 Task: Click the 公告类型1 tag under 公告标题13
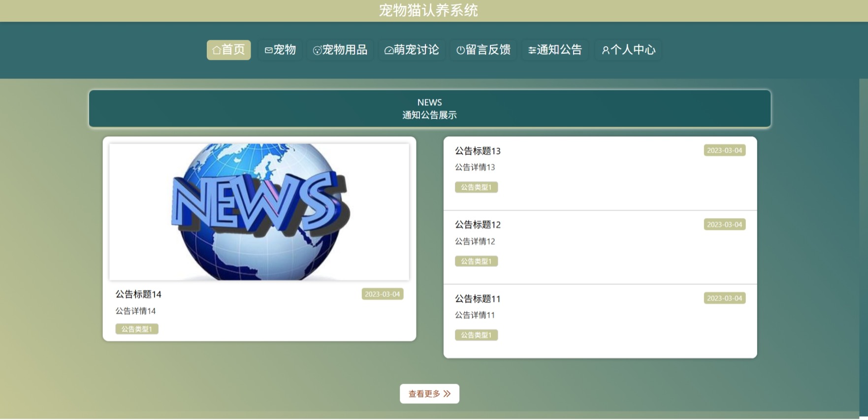point(476,187)
